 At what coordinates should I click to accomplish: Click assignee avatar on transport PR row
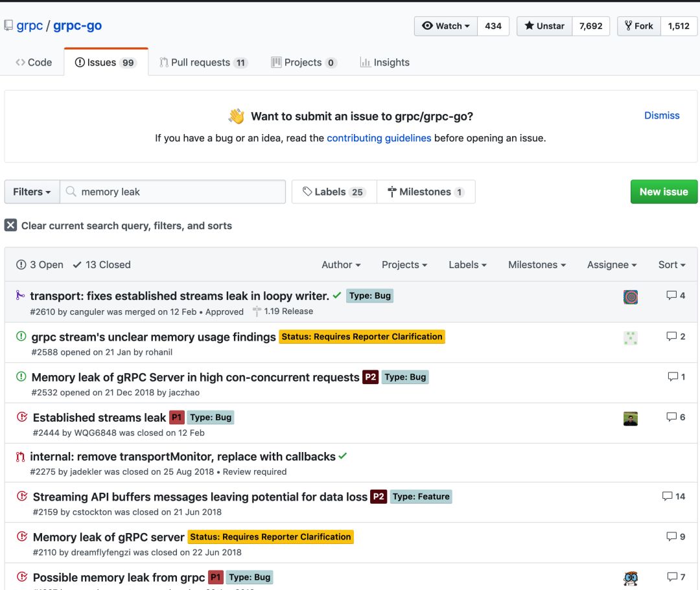coord(631,297)
